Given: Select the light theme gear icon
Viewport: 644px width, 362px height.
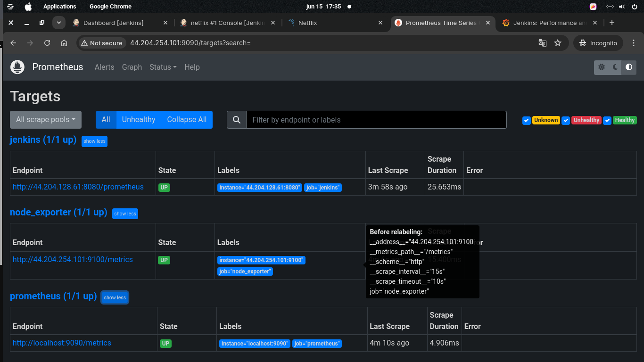Looking at the screenshot, I should (x=602, y=67).
